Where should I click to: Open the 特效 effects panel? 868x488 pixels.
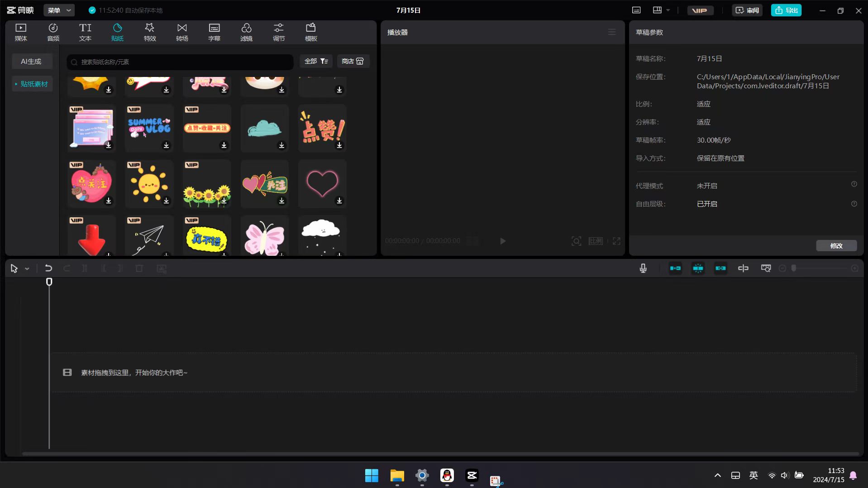pyautogui.click(x=150, y=32)
